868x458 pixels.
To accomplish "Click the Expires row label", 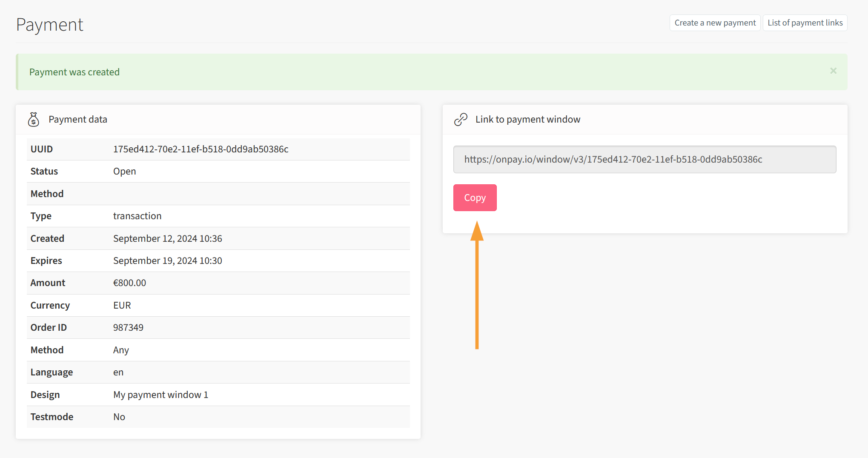I will [46, 260].
